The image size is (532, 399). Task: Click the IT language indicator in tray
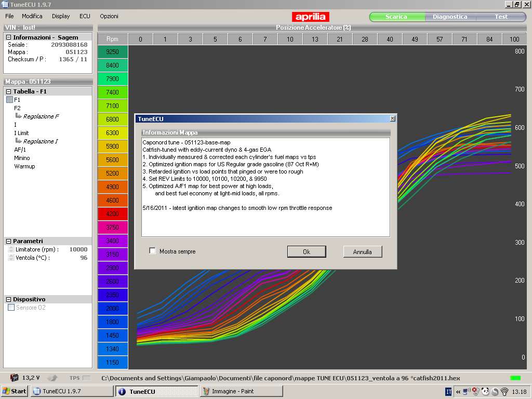(448, 392)
